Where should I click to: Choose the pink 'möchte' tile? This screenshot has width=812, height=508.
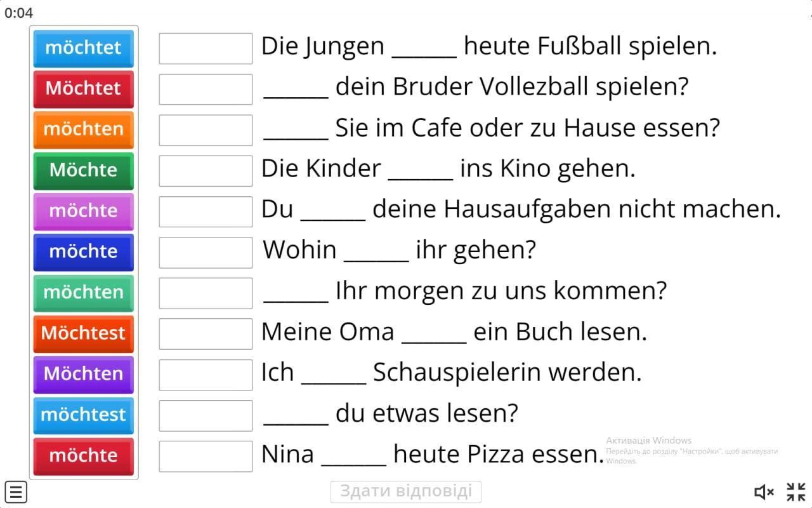click(84, 211)
